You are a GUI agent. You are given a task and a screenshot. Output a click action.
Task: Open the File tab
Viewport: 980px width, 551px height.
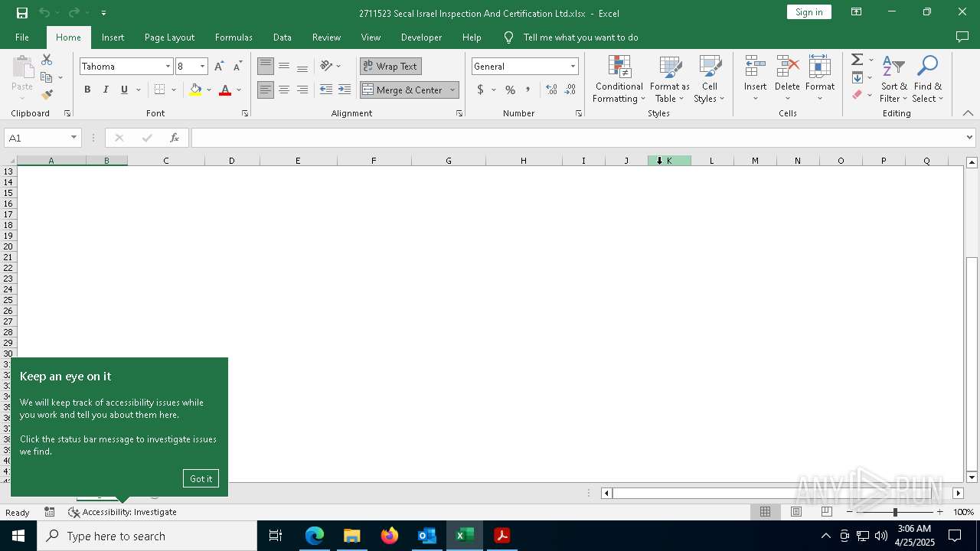tap(22, 37)
